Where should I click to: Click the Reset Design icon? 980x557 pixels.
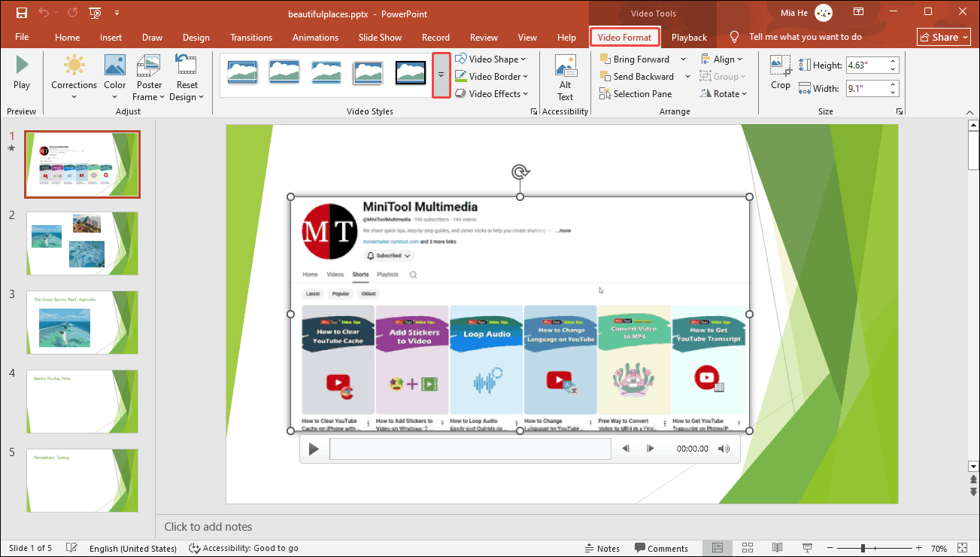tap(186, 65)
